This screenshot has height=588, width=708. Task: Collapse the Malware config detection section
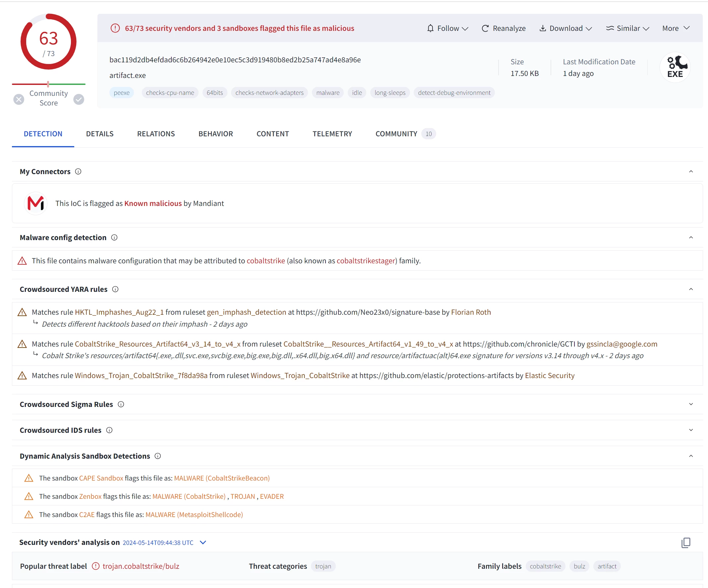(691, 238)
